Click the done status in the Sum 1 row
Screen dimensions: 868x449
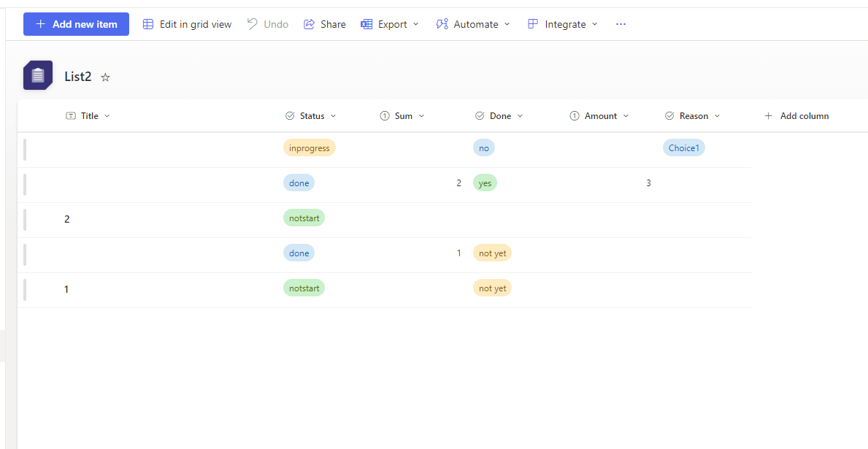pyautogui.click(x=299, y=253)
